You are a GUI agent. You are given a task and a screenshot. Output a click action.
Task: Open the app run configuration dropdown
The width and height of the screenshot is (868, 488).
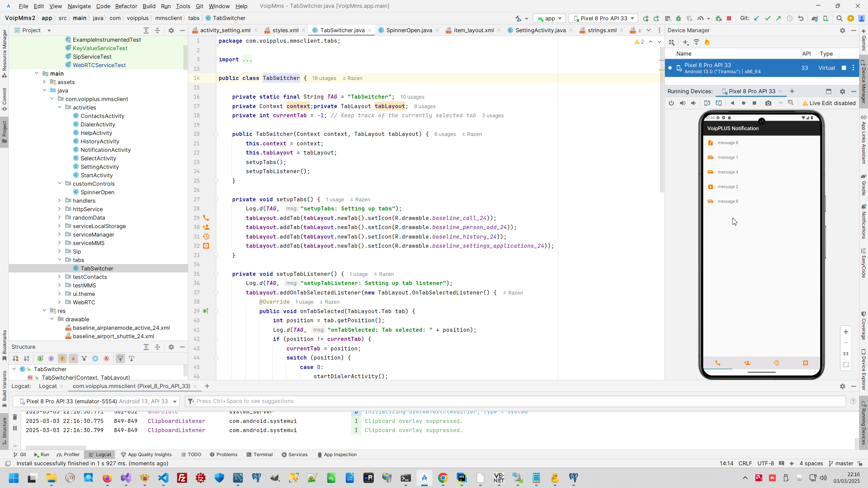550,18
